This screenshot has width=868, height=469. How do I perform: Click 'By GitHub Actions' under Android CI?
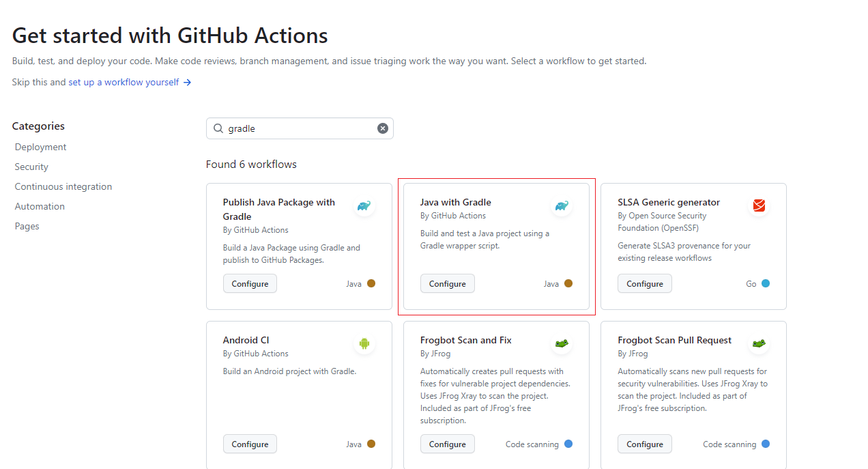pyautogui.click(x=256, y=354)
